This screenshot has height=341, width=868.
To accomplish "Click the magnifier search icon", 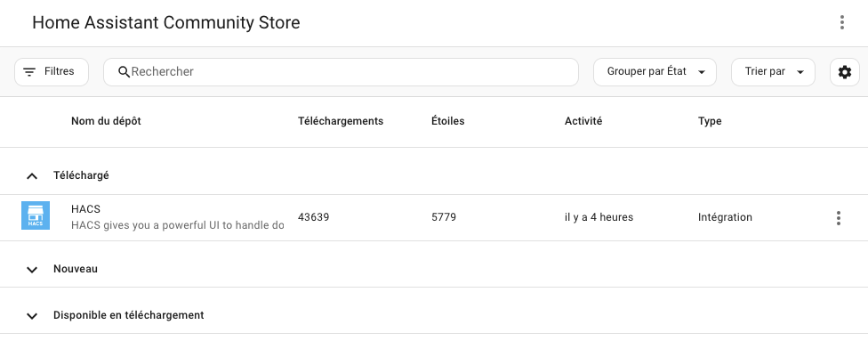I will coord(124,72).
